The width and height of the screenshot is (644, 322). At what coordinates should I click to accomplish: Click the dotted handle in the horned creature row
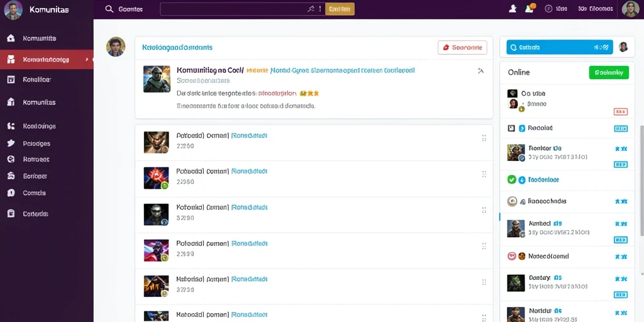484,138
